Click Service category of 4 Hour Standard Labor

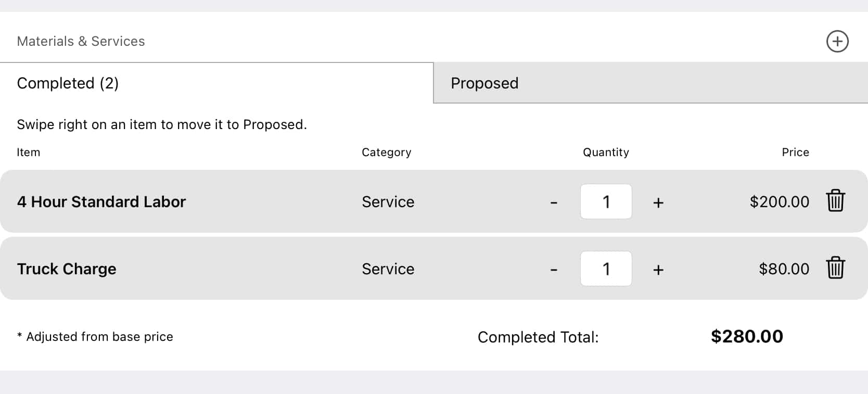[388, 201]
